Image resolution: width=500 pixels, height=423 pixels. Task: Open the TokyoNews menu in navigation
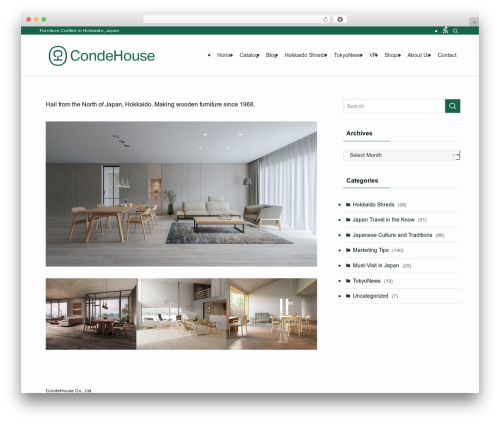[348, 55]
